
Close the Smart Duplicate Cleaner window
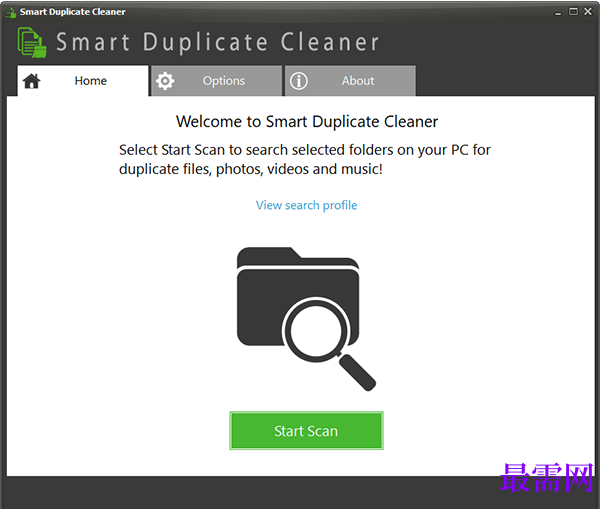pos(588,12)
